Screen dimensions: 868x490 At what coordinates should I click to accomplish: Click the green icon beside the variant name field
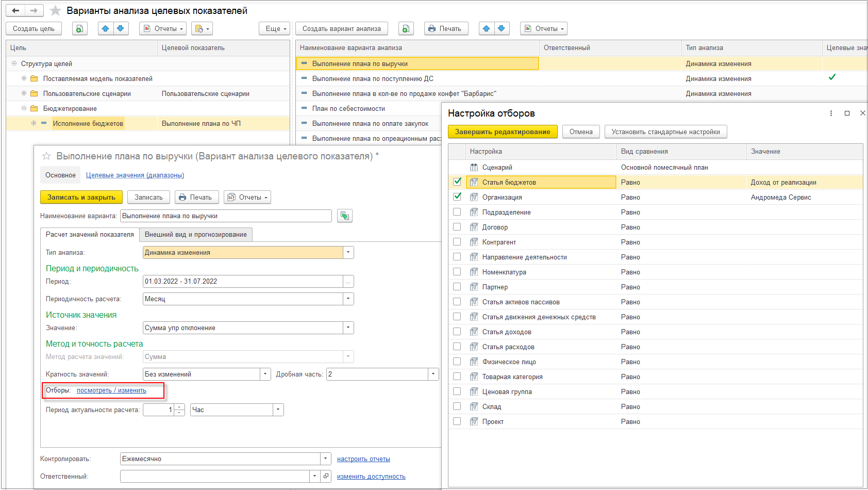[344, 216]
